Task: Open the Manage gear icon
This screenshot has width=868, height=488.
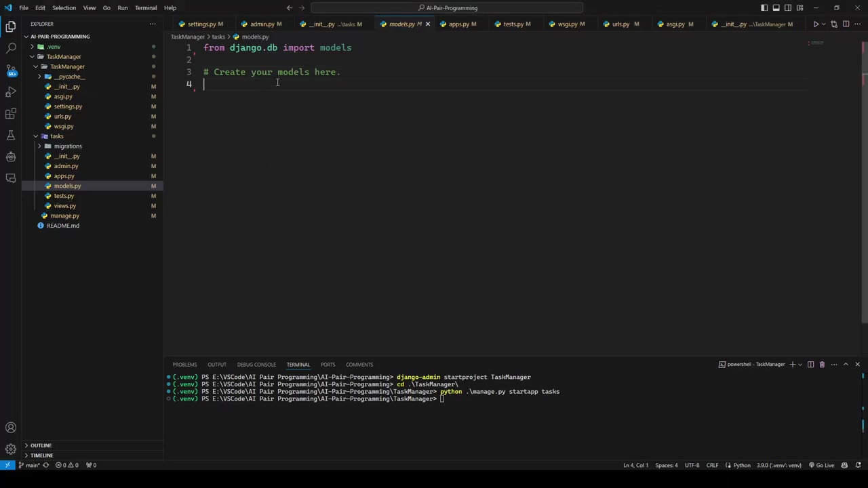Action: (x=11, y=449)
